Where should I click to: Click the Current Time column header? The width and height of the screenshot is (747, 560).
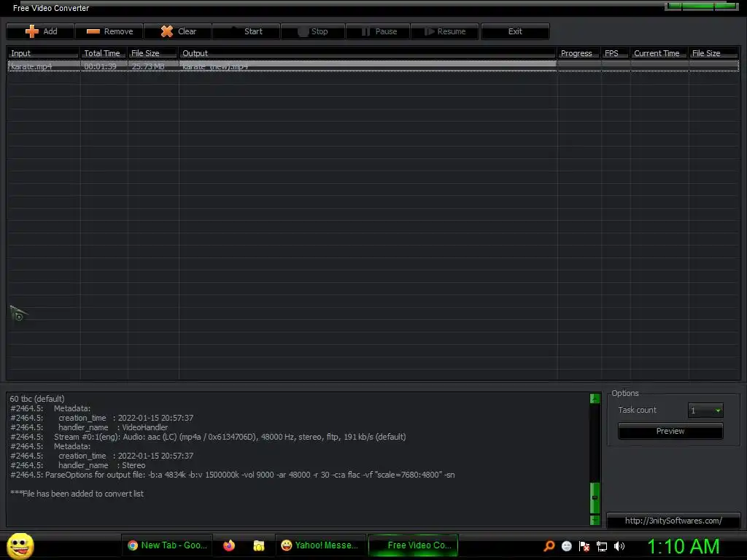tap(659, 52)
